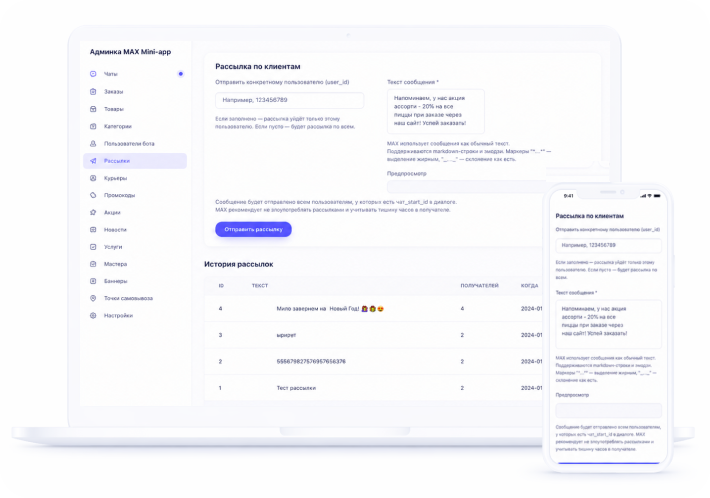Image resolution: width=710 pixels, height=498 pixels.
Task: Click the Услуги sidebar icon
Action: (93, 247)
